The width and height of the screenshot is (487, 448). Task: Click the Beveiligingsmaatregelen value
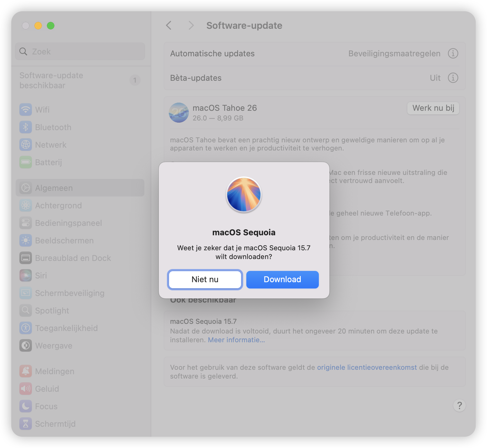click(394, 53)
